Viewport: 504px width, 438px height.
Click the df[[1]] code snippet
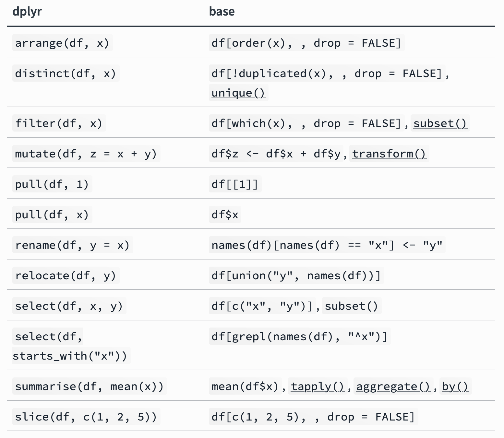pos(235,185)
